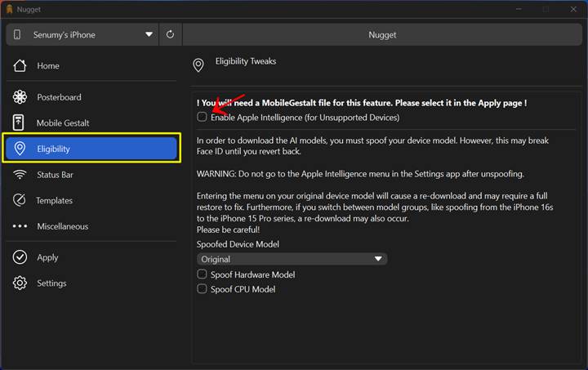Click the pin icon beside Eligibility Tweaks heading
This screenshot has width=588, height=370.
click(x=198, y=65)
